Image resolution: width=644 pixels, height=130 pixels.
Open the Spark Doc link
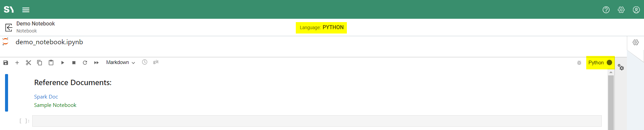(46, 96)
